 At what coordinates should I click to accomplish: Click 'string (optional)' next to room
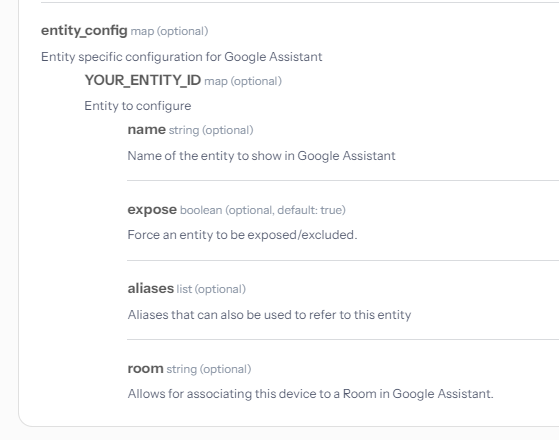point(209,369)
